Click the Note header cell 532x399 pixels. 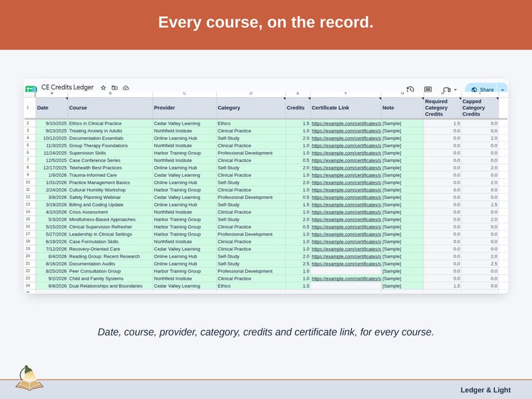(403, 108)
